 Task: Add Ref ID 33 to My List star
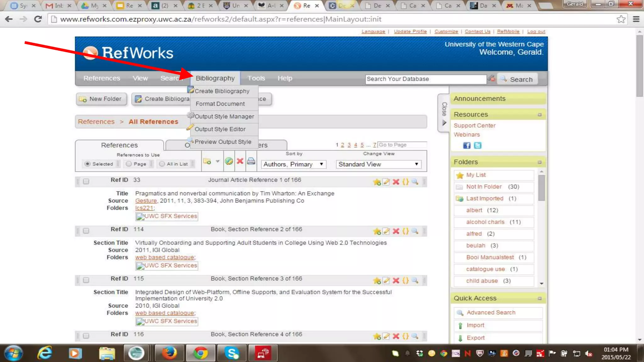[377, 182]
